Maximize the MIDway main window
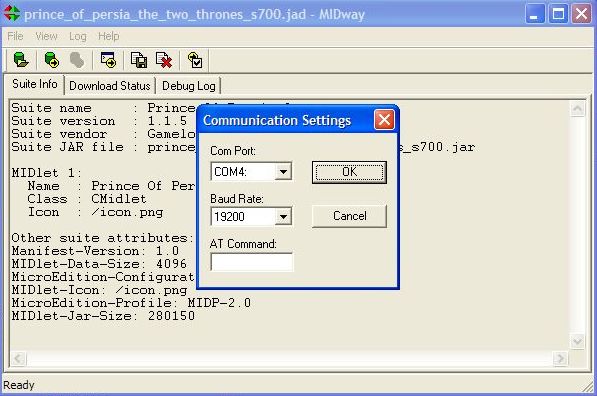The height and width of the screenshot is (396, 597). click(x=558, y=14)
